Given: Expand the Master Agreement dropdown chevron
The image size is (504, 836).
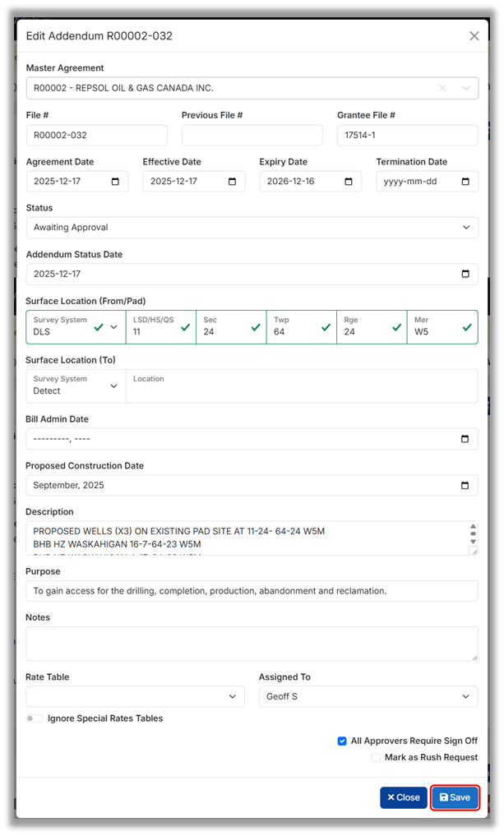Looking at the screenshot, I should 466,88.
